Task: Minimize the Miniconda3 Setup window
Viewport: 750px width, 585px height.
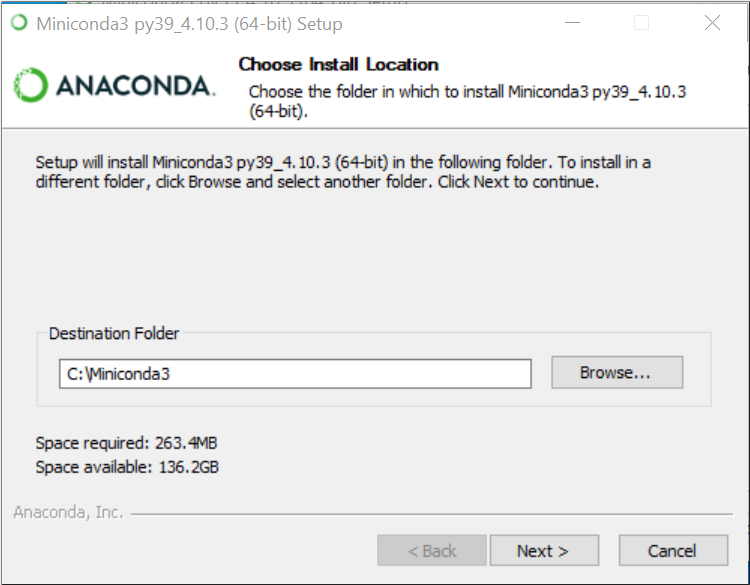Action: point(572,22)
